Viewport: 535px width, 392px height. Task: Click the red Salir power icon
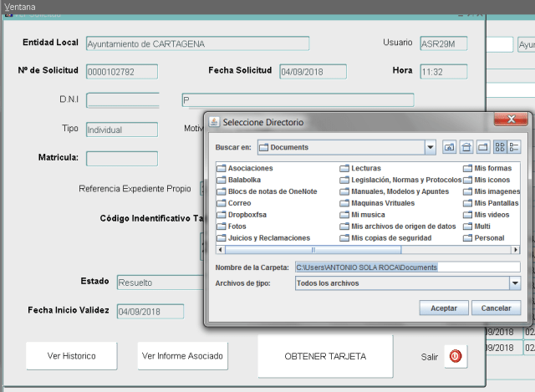pos(456,356)
